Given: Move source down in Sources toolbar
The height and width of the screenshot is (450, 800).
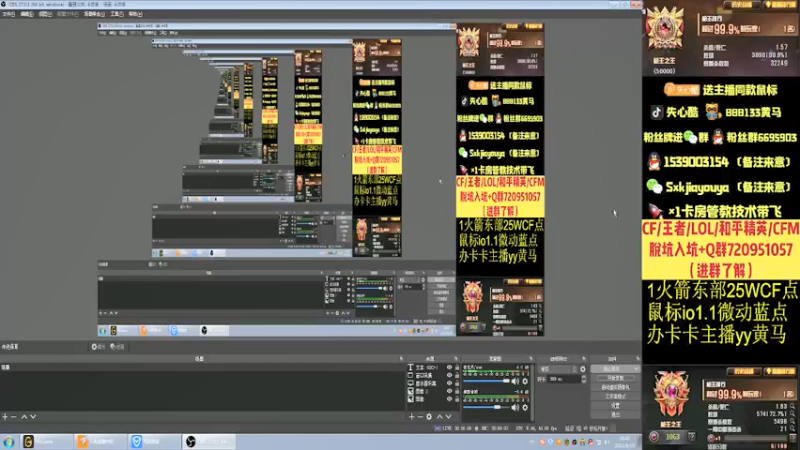Looking at the screenshot, I should click(x=448, y=416).
